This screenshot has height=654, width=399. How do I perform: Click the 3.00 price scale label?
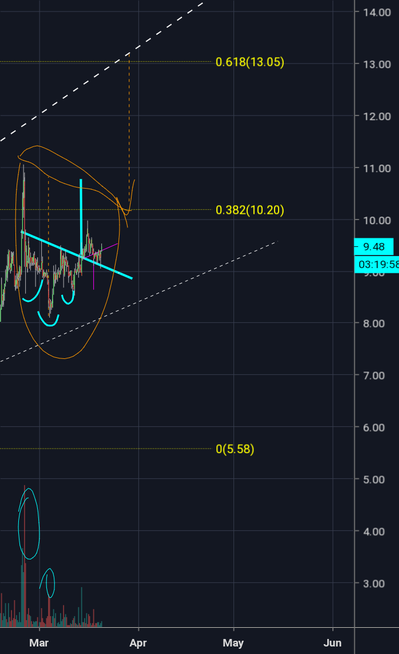[374, 584]
